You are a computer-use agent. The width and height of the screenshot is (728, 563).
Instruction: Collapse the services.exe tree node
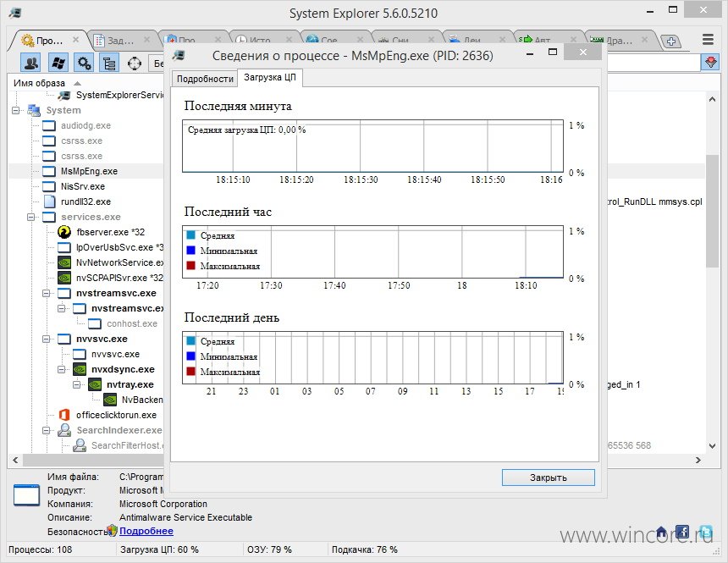coord(31,217)
